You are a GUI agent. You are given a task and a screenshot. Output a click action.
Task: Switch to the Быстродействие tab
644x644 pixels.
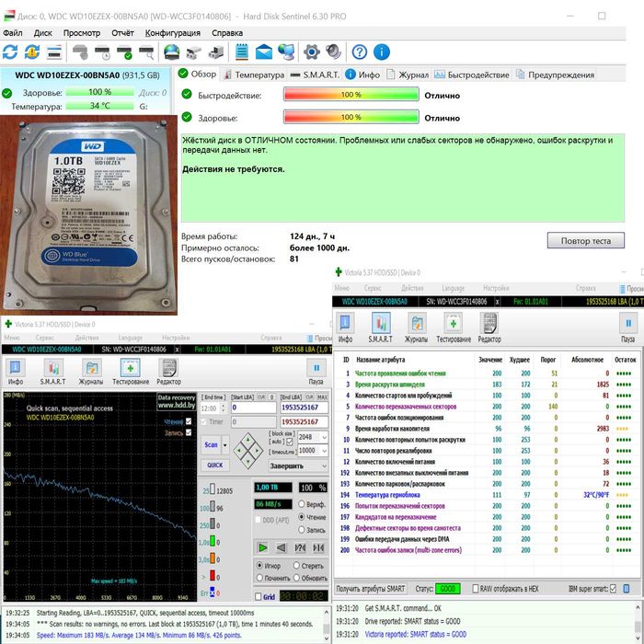click(x=472, y=75)
